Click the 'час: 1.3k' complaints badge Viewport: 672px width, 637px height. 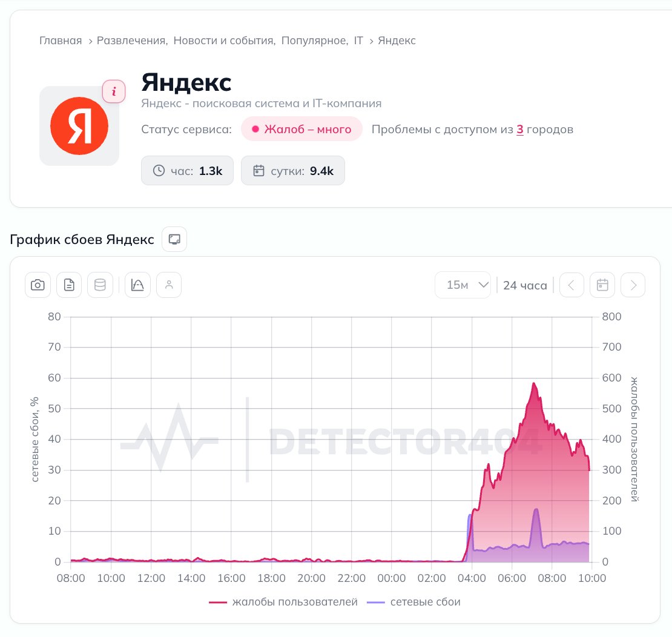point(187,171)
